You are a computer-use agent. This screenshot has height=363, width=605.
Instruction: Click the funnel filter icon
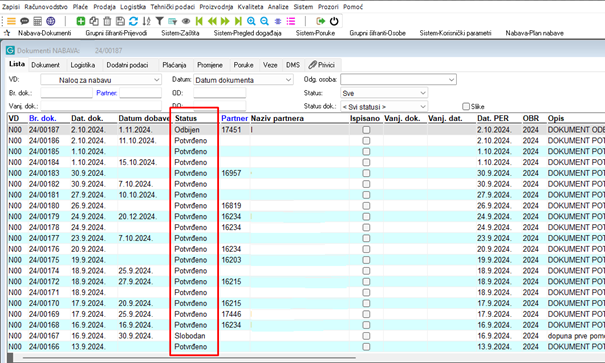click(159, 21)
